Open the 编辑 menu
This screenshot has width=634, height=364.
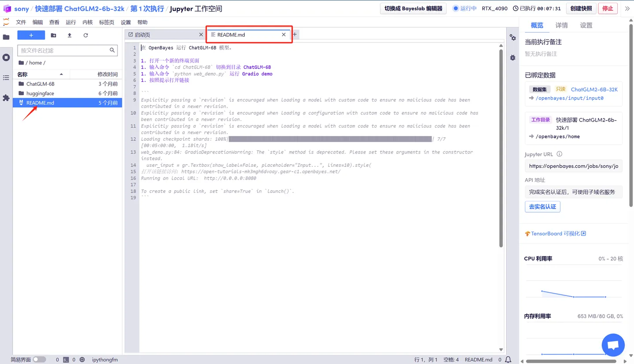pos(38,22)
